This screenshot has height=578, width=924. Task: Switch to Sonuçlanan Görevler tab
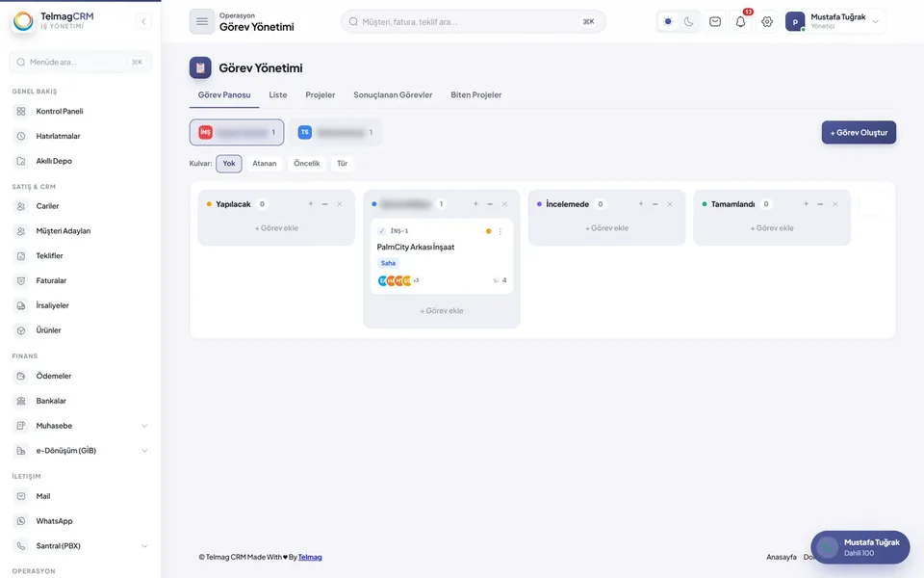(393, 95)
